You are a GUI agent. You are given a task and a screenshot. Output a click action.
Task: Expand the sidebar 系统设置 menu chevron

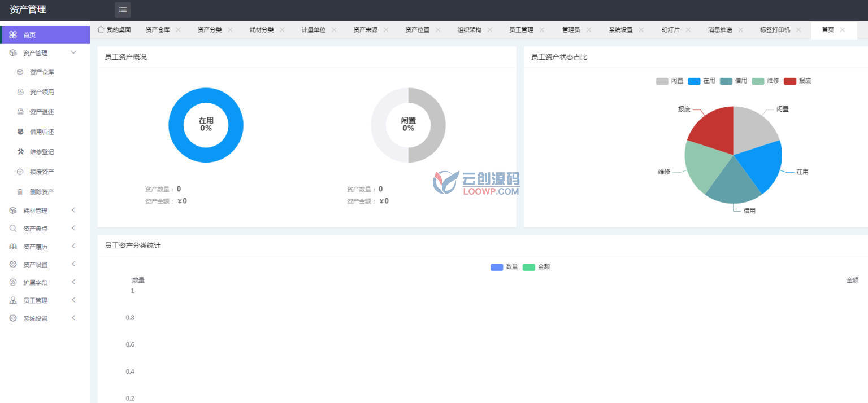point(73,318)
